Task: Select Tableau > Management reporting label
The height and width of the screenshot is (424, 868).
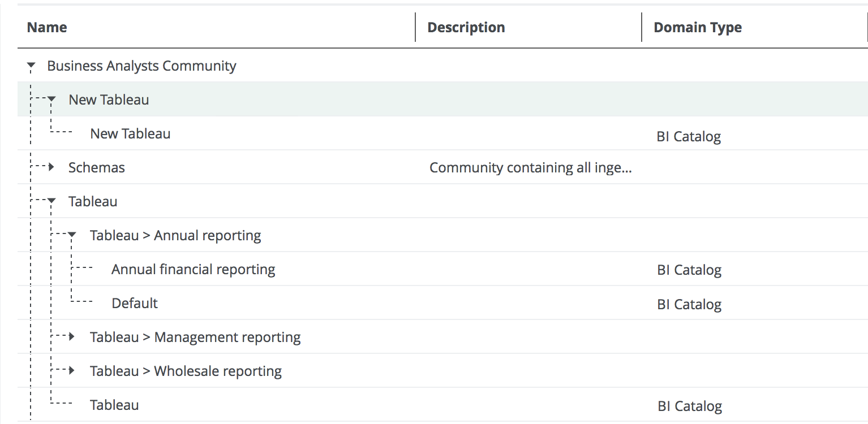Action: pos(195,338)
